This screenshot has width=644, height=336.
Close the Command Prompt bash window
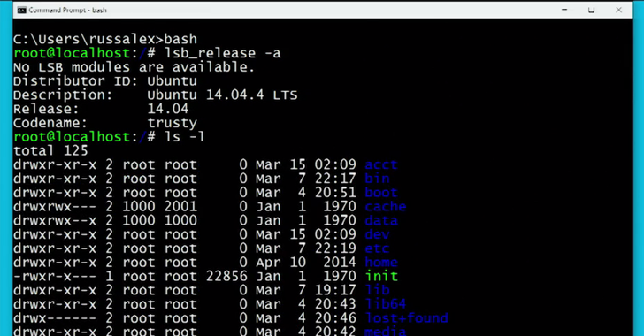618,10
